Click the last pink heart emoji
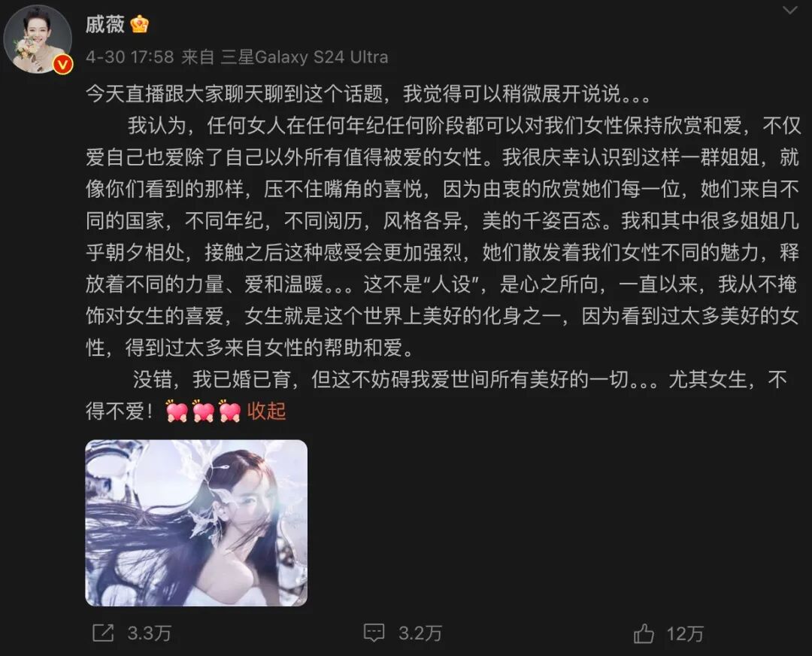Viewport: 812px width, 656px height. [230, 411]
